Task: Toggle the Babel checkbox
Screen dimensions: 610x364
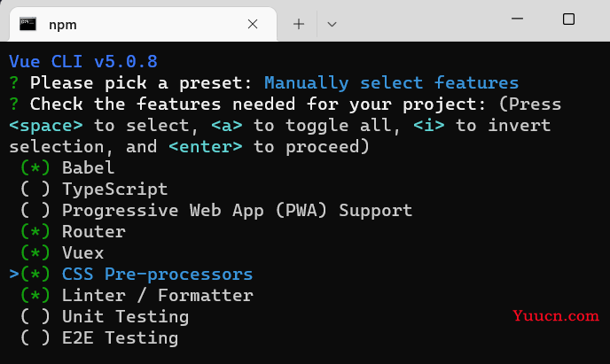Action: point(35,167)
